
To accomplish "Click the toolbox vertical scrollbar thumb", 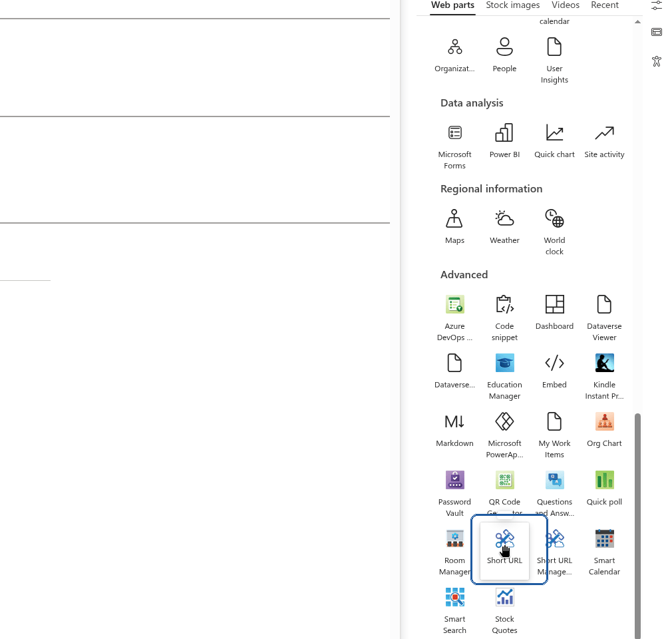I will [x=637, y=526].
